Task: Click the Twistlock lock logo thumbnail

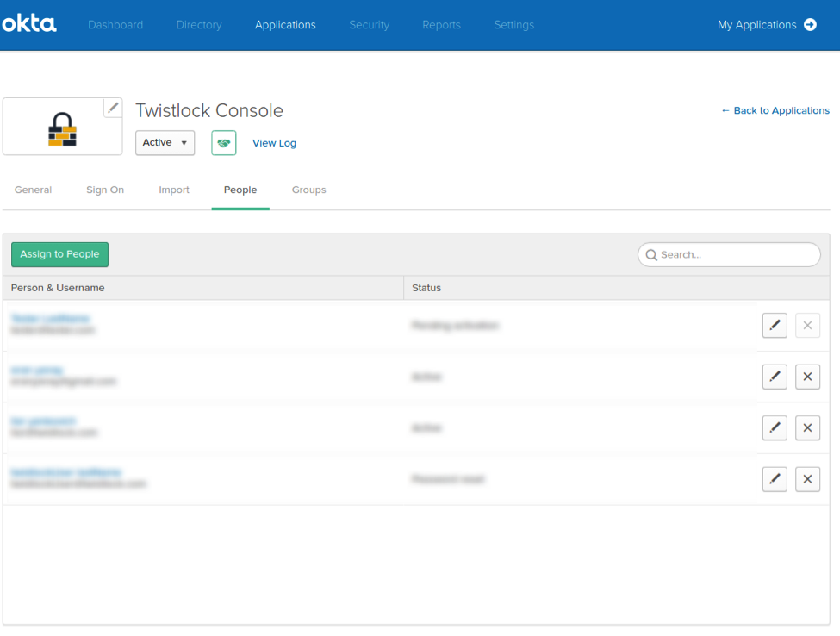Action: 63,128
